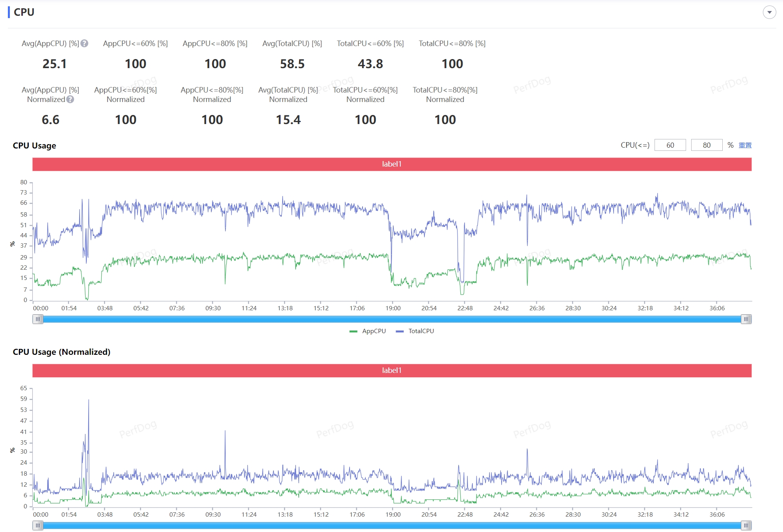
Task: Click the green AppCPU legend color marker
Action: click(353, 332)
